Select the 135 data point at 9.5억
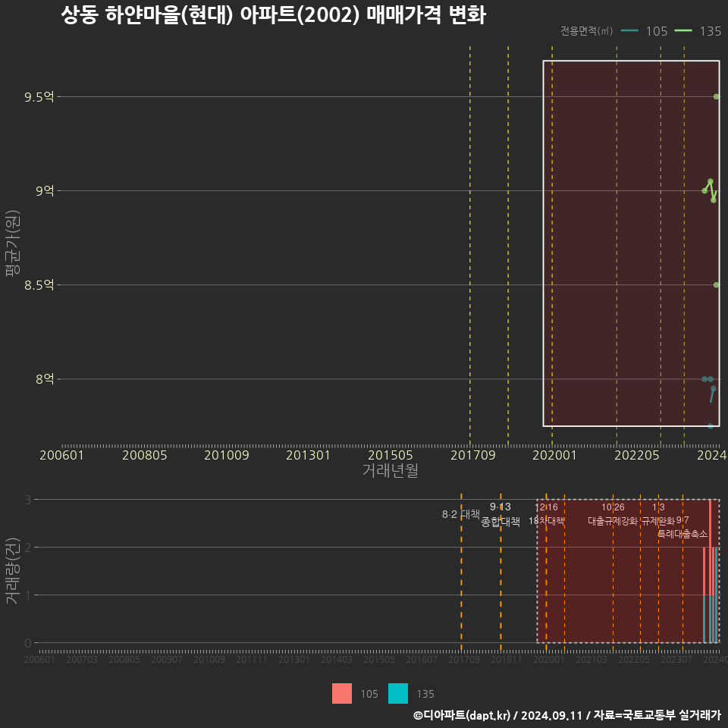This screenshot has width=728, height=728. pos(717,96)
